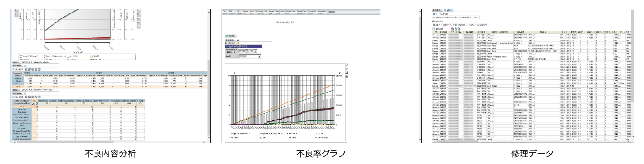Click the horizontal scrollbar under repair data table
The width and height of the screenshot is (644, 164).
531,141
